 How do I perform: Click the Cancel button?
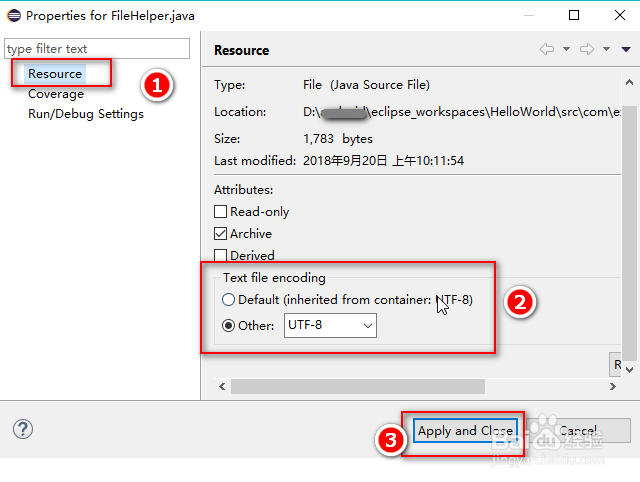click(x=578, y=431)
